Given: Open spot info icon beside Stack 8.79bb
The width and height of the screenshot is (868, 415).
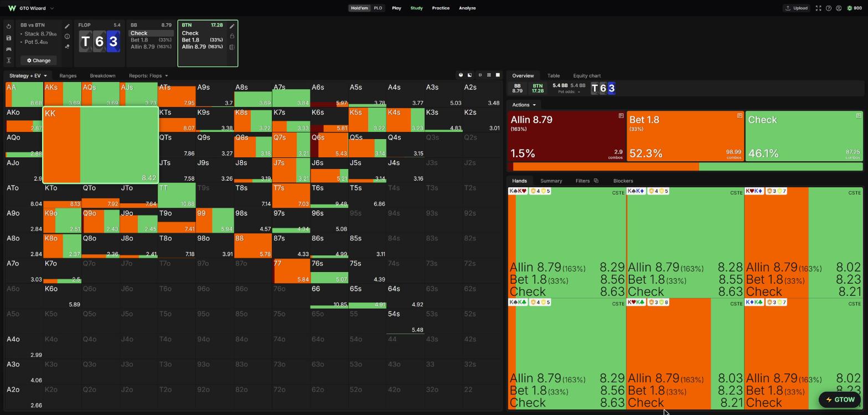Looking at the screenshot, I should [x=67, y=37].
